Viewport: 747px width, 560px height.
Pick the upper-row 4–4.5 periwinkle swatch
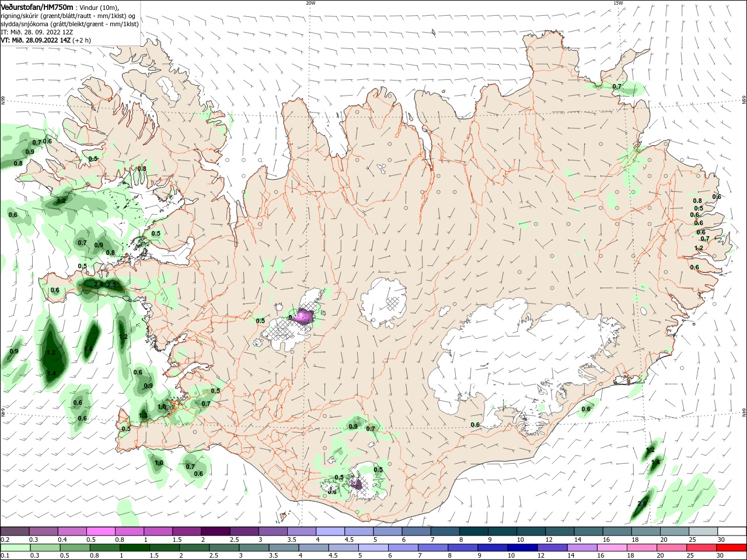click(330, 531)
